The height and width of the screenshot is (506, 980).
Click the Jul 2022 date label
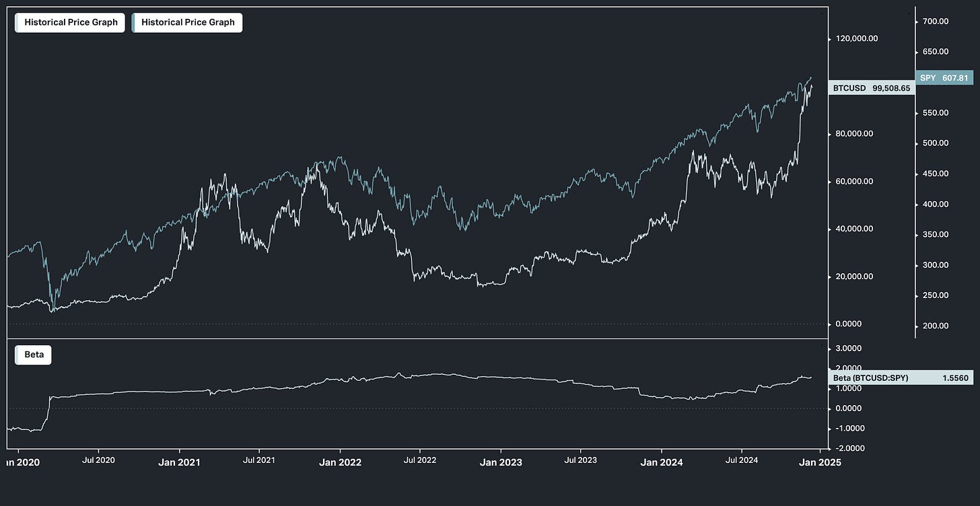point(420,460)
